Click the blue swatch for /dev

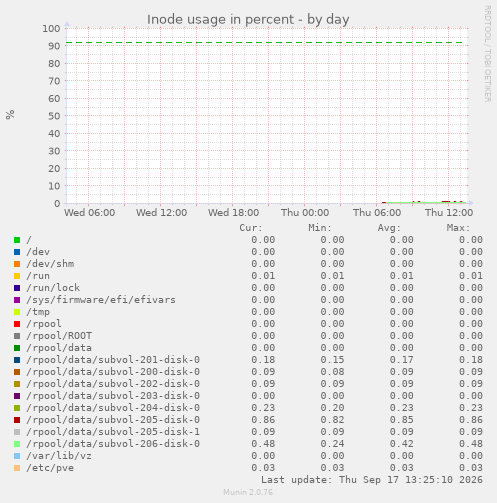click(x=17, y=252)
